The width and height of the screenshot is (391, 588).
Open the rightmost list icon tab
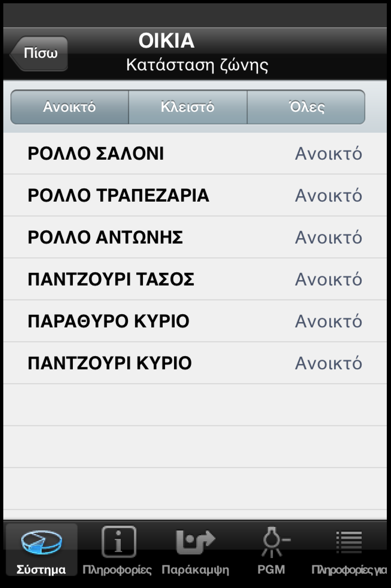pyautogui.click(x=349, y=542)
